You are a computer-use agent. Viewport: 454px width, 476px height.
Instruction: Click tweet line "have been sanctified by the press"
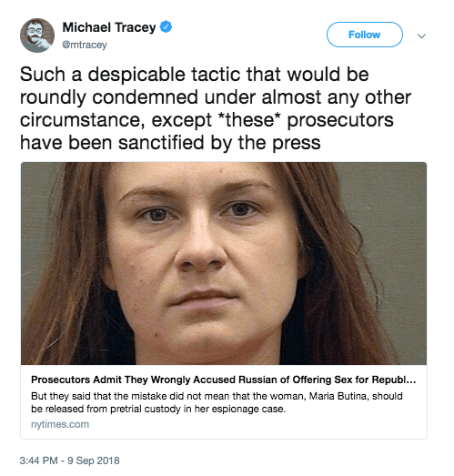(x=170, y=142)
